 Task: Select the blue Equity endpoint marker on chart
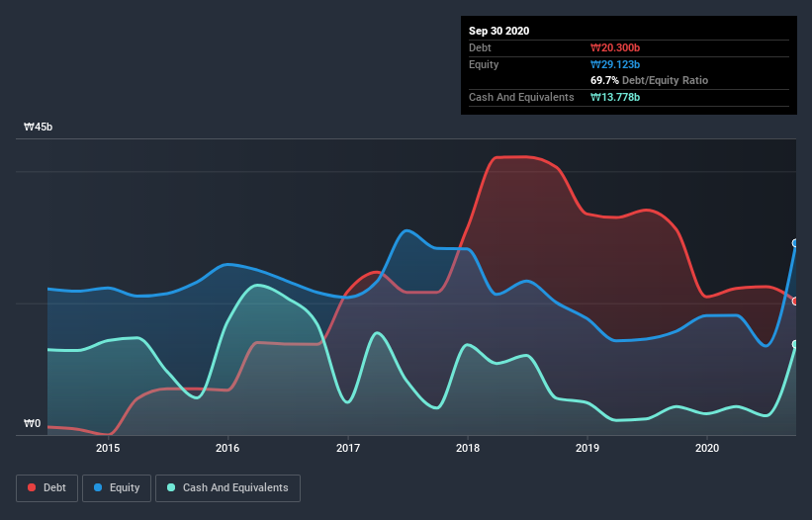click(795, 243)
